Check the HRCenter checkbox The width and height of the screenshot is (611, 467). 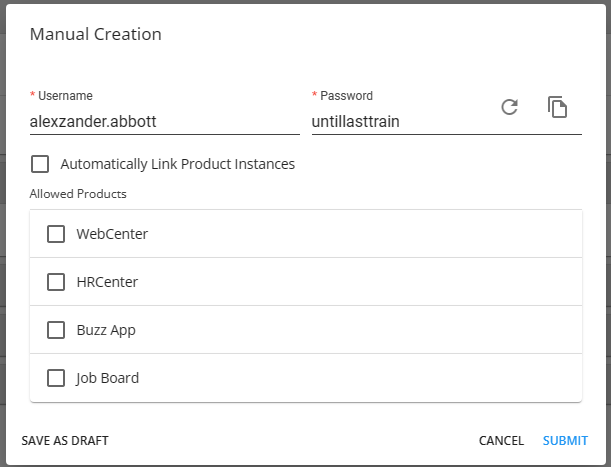[x=56, y=282]
